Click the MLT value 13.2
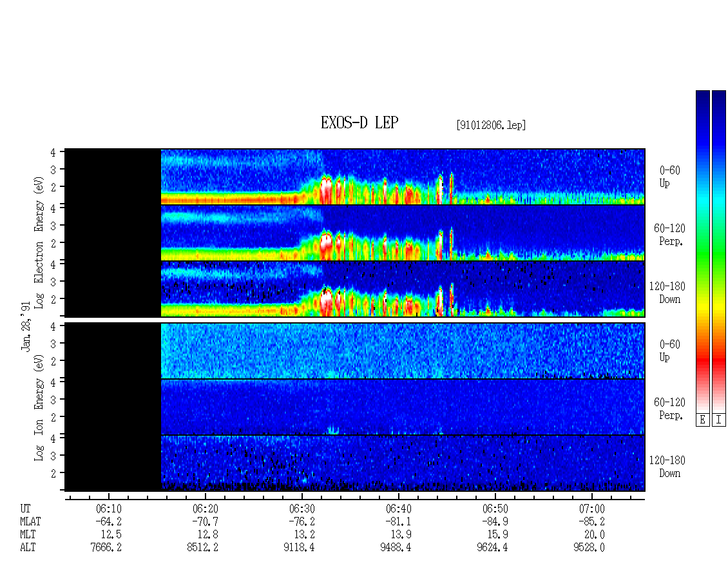The height and width of the screenshot is (564, 728). (305, 535)
